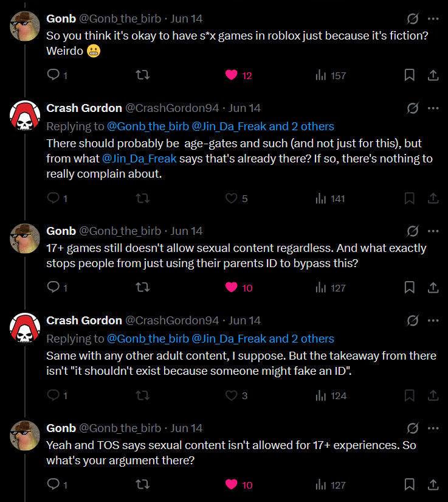Expand more menu on Crash Gordon's age-gates tweet

(433, 108)
